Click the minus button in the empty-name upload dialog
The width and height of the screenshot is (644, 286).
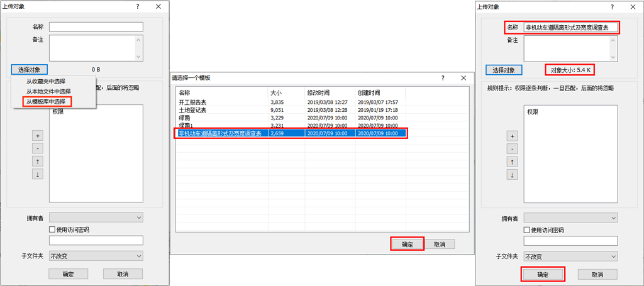(38, 148)
